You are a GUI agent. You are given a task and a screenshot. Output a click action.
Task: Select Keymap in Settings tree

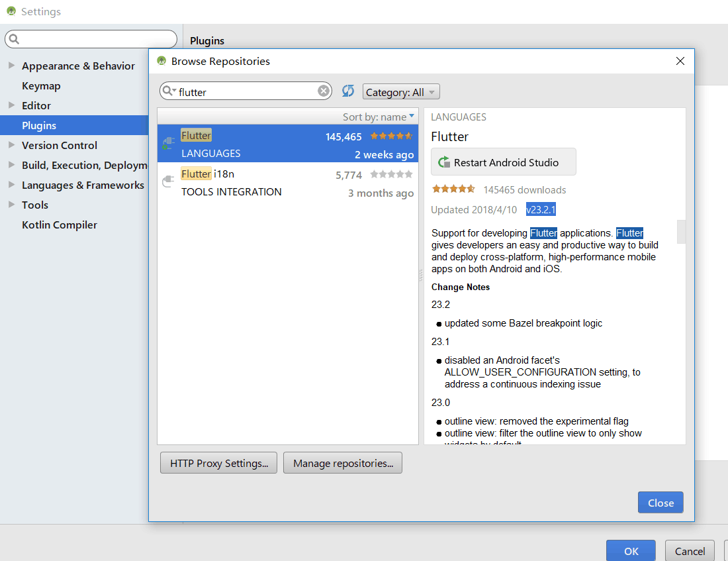41,86
